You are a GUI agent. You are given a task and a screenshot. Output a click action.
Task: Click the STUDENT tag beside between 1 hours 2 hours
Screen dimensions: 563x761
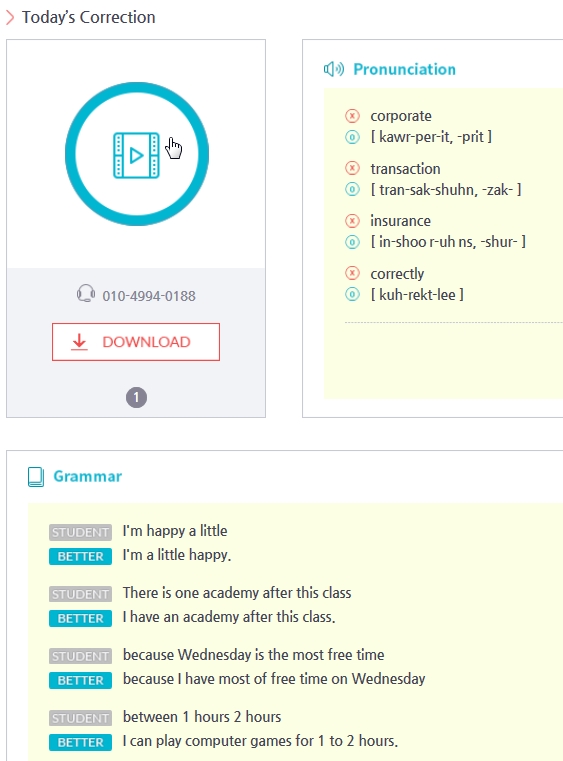[x=81, y=718]
